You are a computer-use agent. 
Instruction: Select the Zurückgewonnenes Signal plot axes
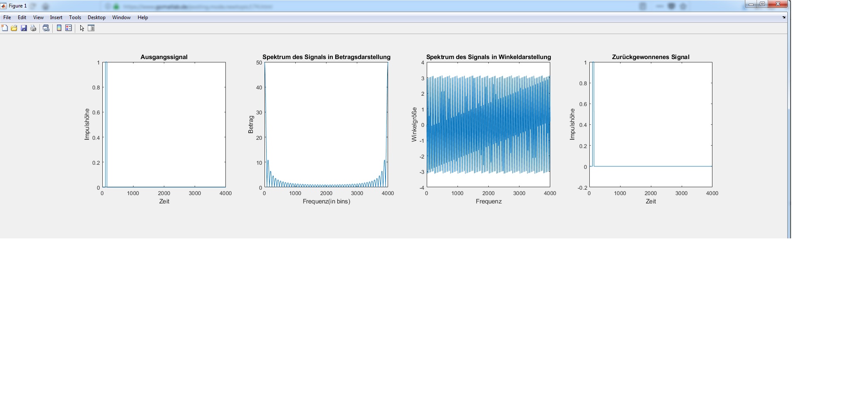point(651,125)
